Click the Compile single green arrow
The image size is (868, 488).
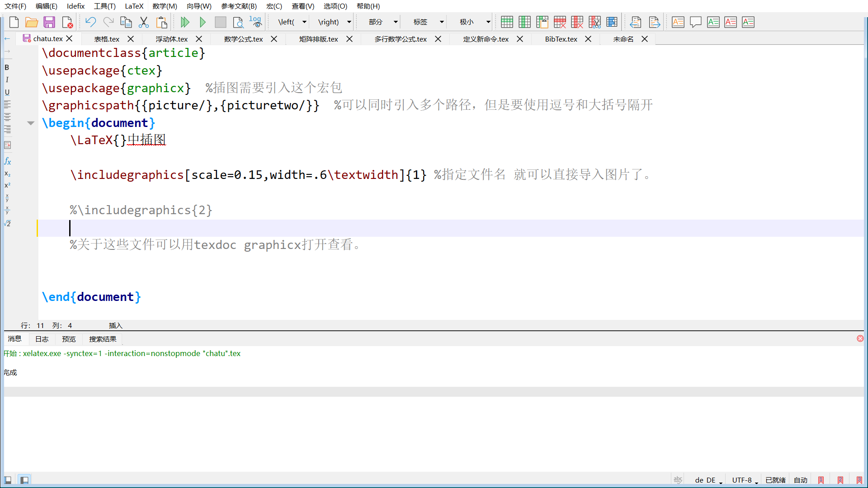coord(203,22)
